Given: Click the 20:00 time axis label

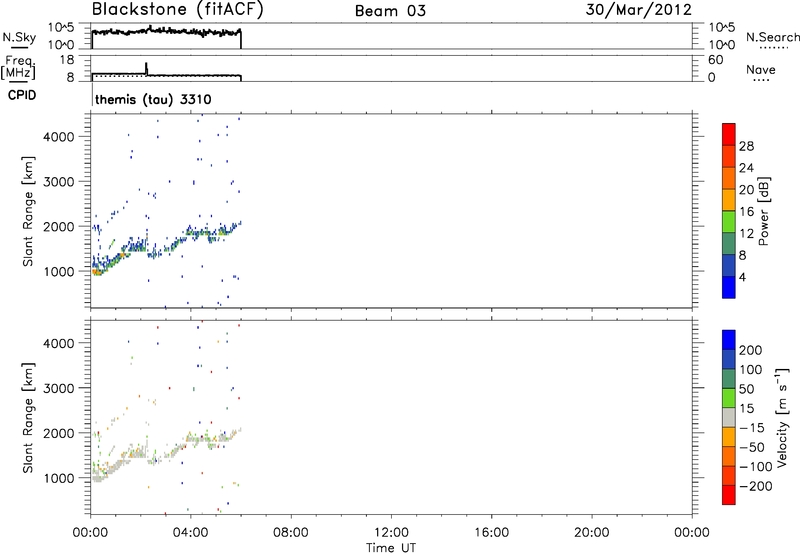Looking at the screenshot, I should (592, 533).
